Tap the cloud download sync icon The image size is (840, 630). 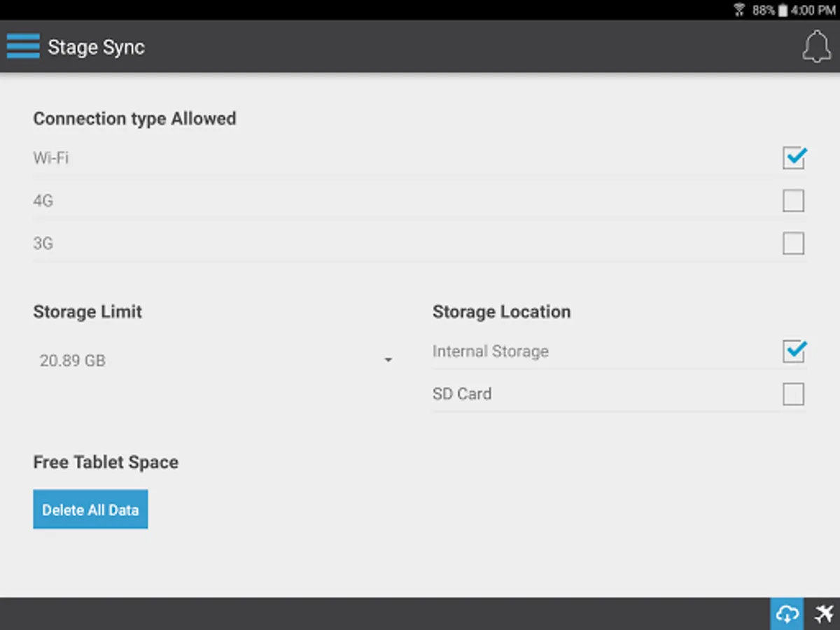coord(787,614)
